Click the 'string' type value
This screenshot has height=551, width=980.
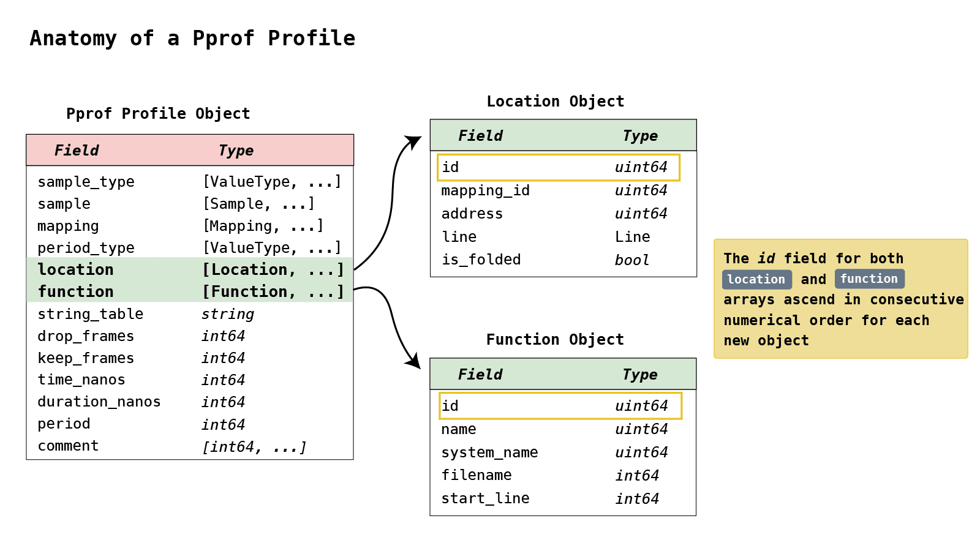[x=228, y=315]
